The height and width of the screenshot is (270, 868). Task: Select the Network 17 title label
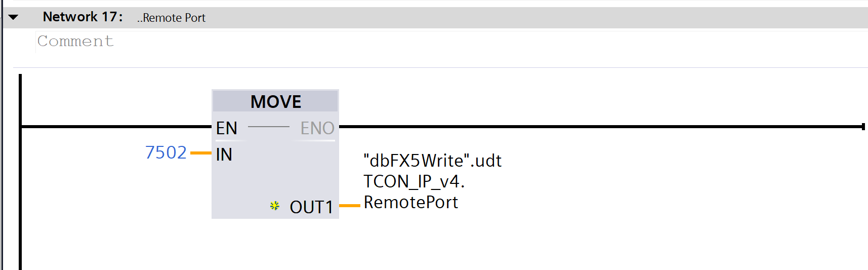pyautogui.click(x=82, y=17)
